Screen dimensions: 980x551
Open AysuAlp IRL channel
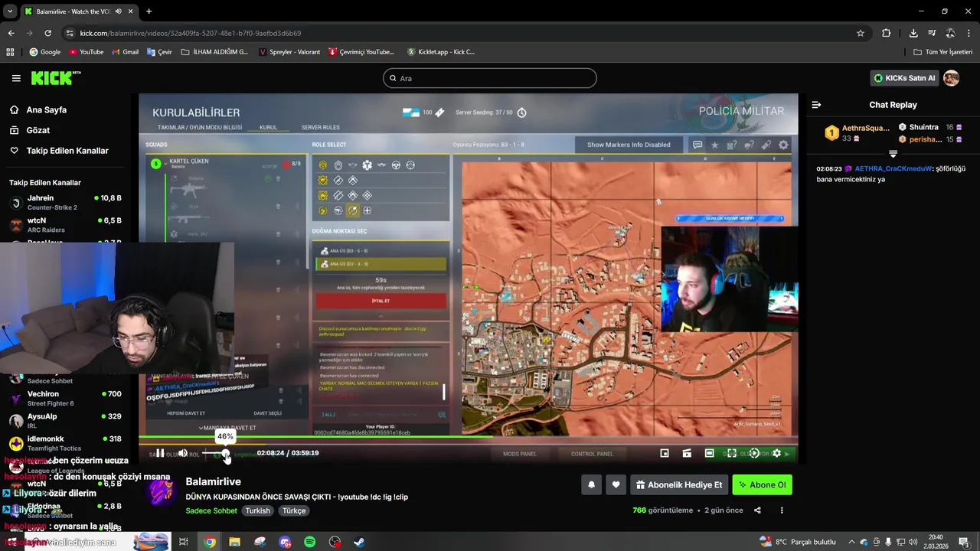(x=65, y=420)
